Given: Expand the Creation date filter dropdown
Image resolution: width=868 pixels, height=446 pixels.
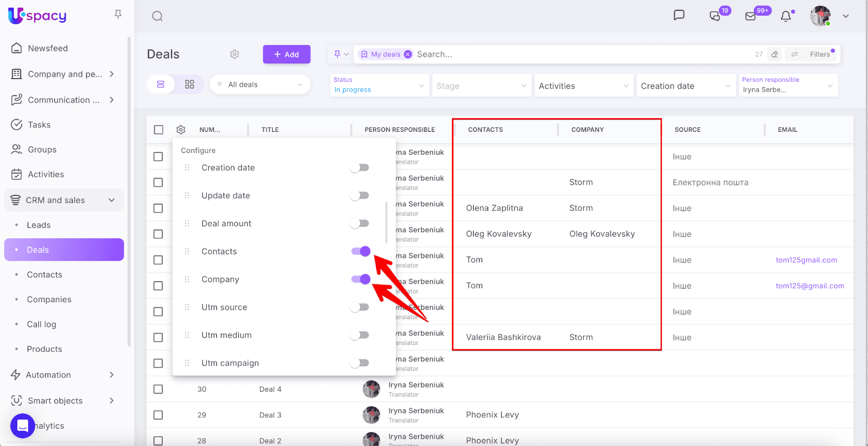Looking at the screenshot, I should 686,86.
